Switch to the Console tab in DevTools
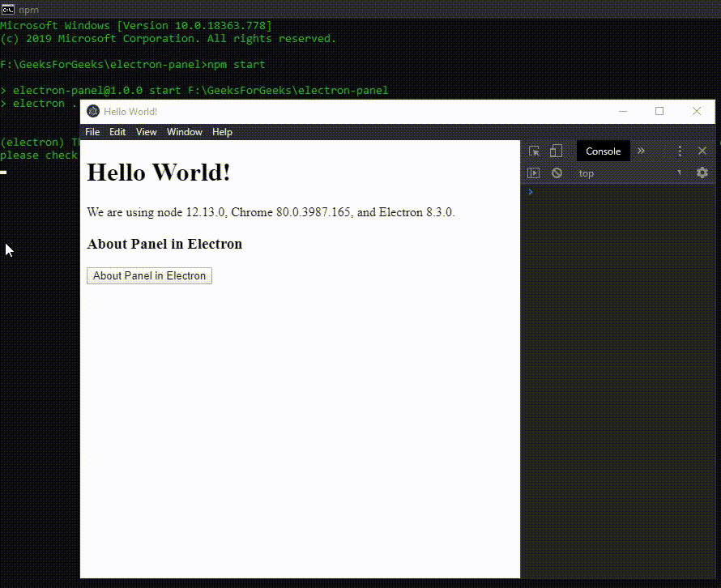 tap(604, 151)
